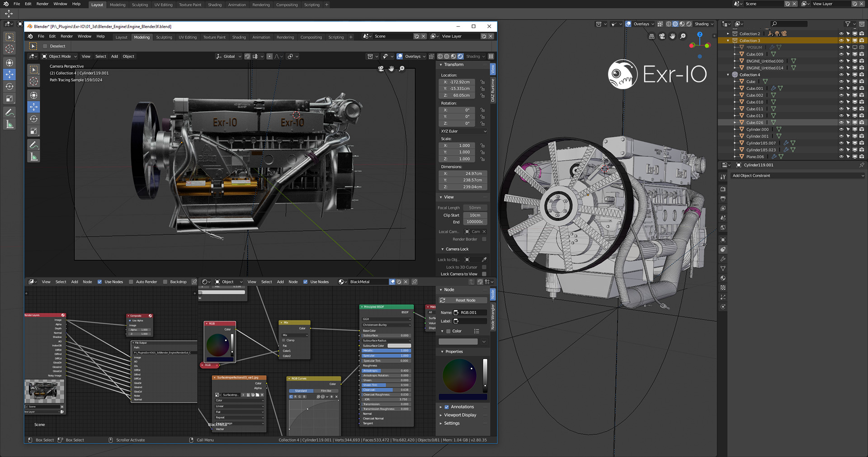The height and width of the screenshot is (457, 868).
Task: Hide Cube.009 using its eye icon
Action: (x=841, y=54)
